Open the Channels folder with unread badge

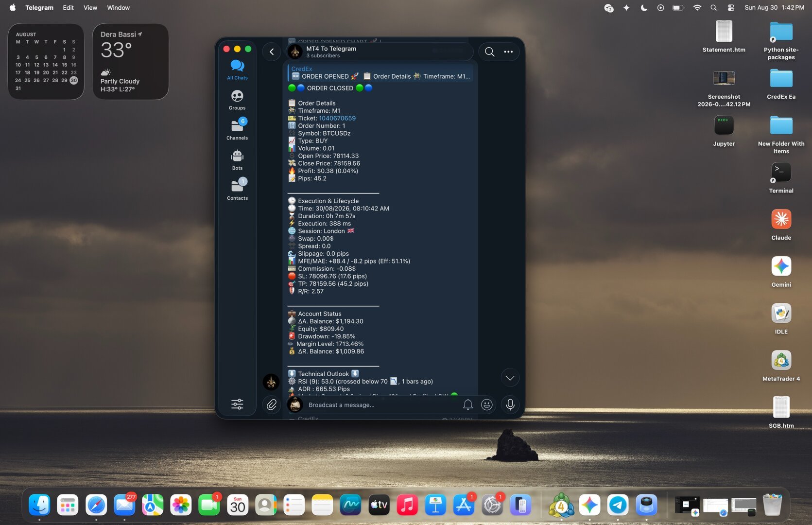pos(237,130)
